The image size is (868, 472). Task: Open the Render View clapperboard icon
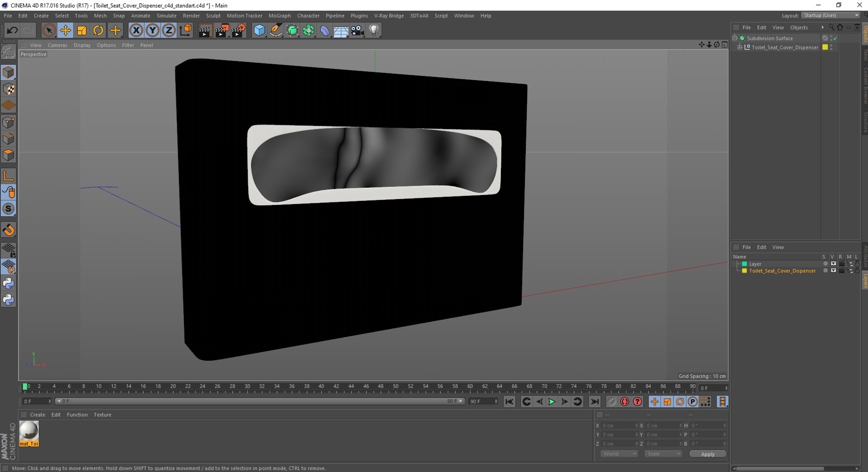point(205,30)
